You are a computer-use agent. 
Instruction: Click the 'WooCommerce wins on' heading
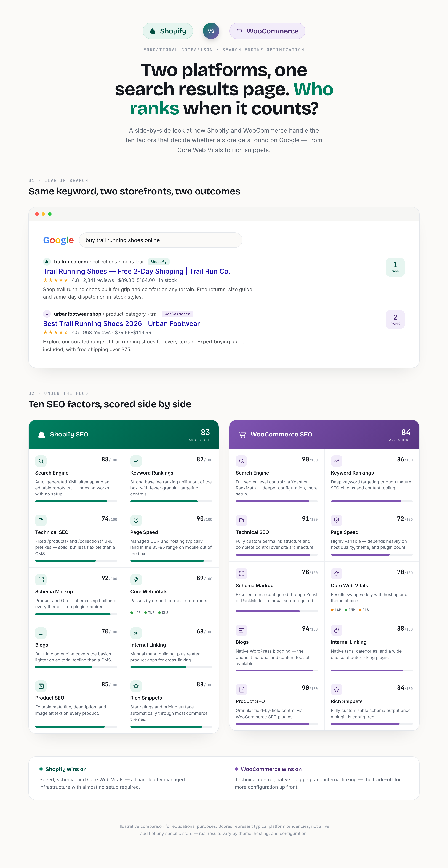(x=271, y=769)
